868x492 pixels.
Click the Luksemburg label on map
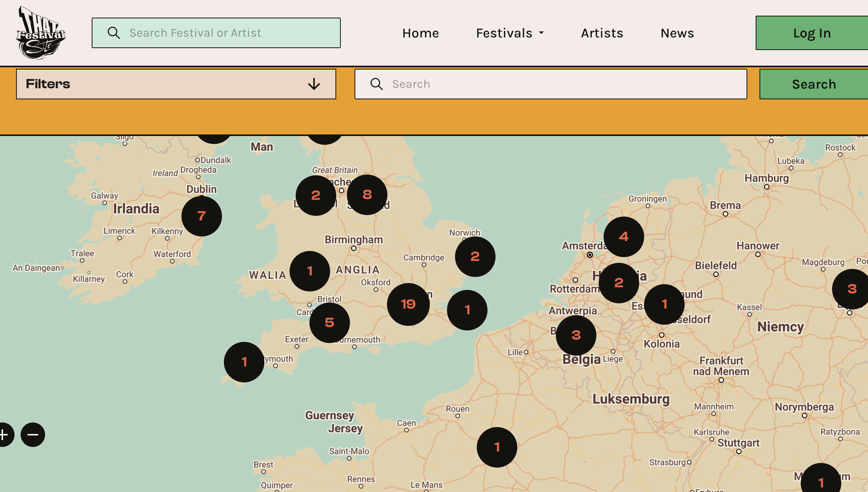(631, 399)
